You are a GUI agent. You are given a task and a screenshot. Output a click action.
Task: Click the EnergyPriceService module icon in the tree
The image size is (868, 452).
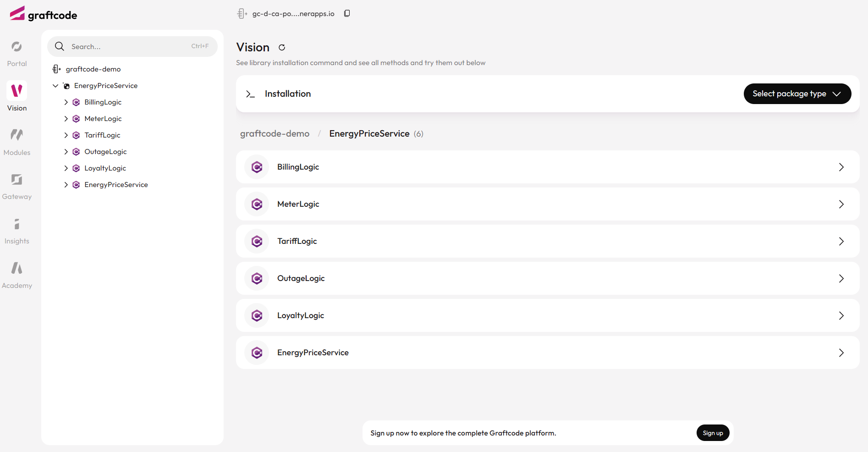tap(66, 86)
